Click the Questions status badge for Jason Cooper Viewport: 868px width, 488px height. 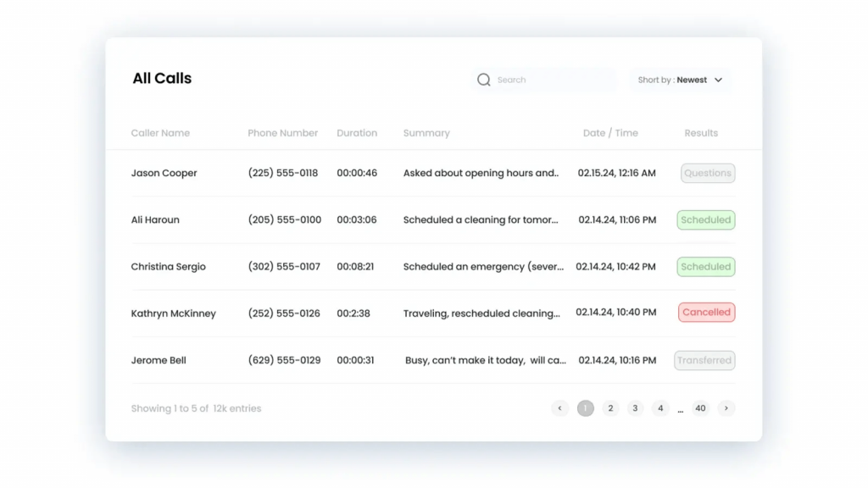tap(707, 173)
